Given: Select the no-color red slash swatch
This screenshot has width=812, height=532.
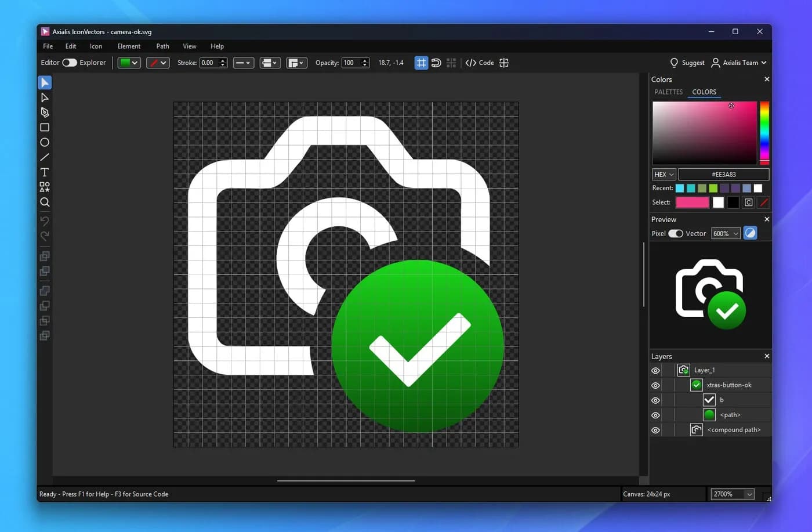Looking at the screenshot, I should [763, 202].
